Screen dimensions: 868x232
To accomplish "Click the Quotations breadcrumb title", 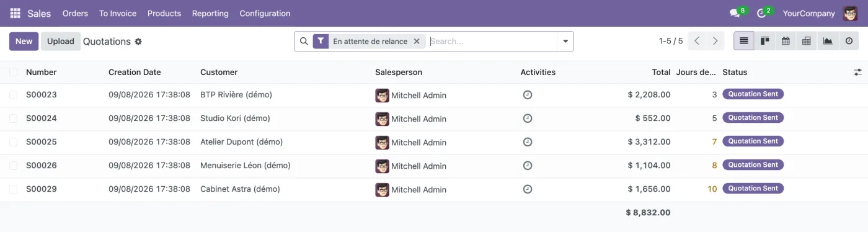I will tap(107, 42).
